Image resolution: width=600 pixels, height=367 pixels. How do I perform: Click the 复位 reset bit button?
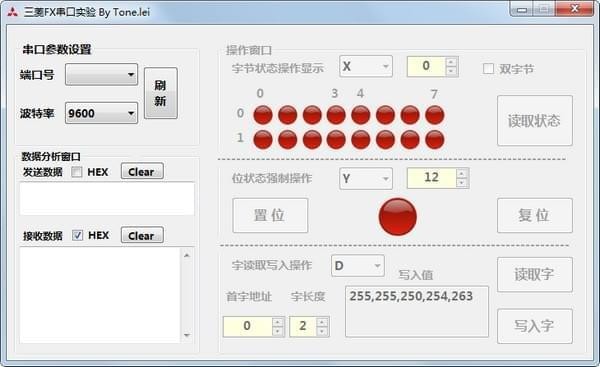535,215
